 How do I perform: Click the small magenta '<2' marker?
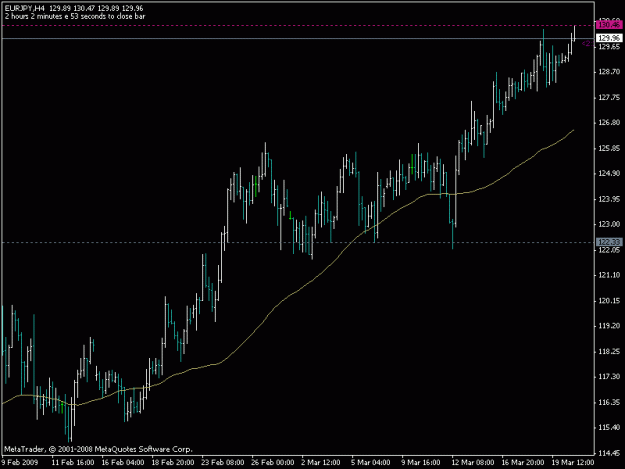click(x=586, y=43)
